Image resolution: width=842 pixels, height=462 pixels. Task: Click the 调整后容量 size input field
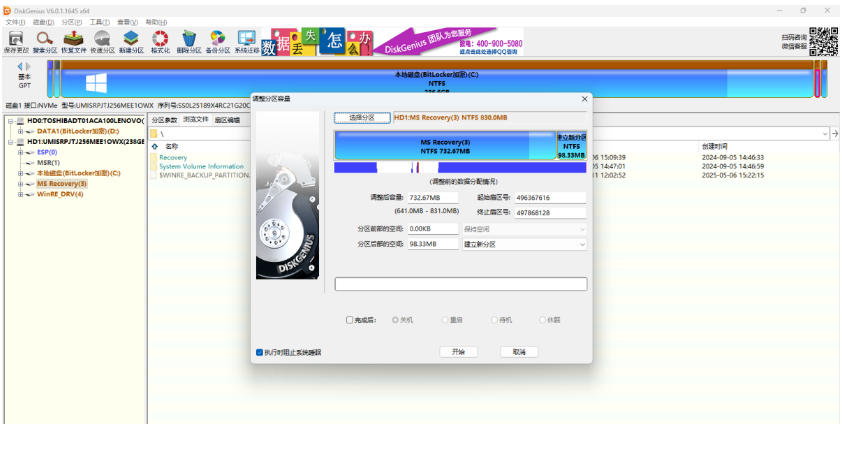430,198
